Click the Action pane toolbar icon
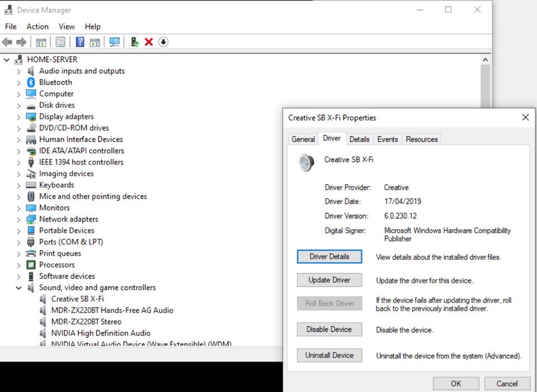 [x=95, y=42]
